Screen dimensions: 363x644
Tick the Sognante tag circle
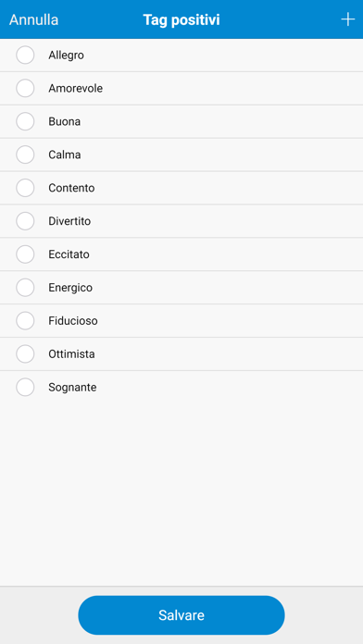(25, 387)
